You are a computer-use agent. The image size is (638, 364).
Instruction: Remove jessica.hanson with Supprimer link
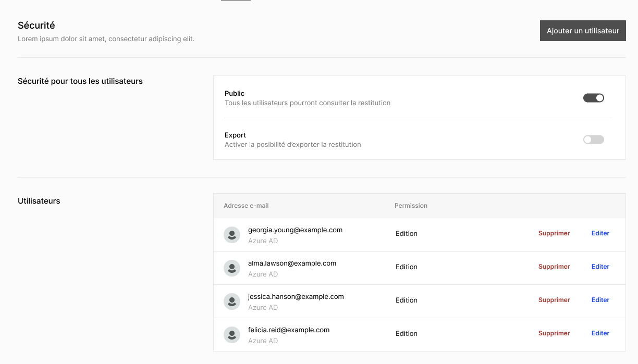point(554,300)
